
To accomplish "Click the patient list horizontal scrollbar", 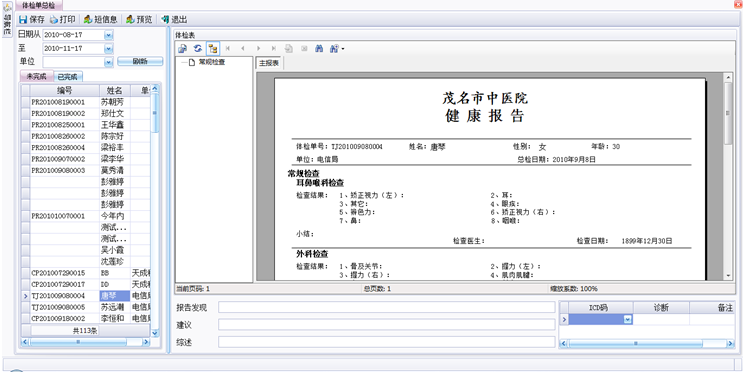I will click(x=85, y=341).
